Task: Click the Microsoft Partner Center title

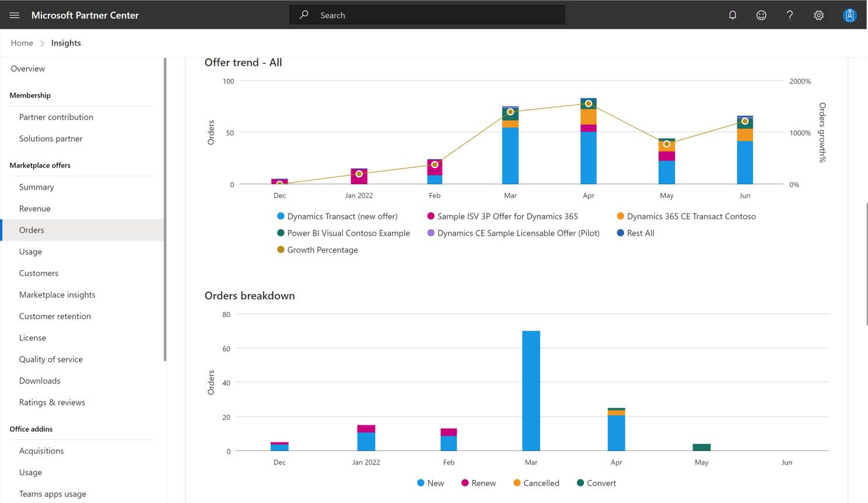Action: (85, 15)
